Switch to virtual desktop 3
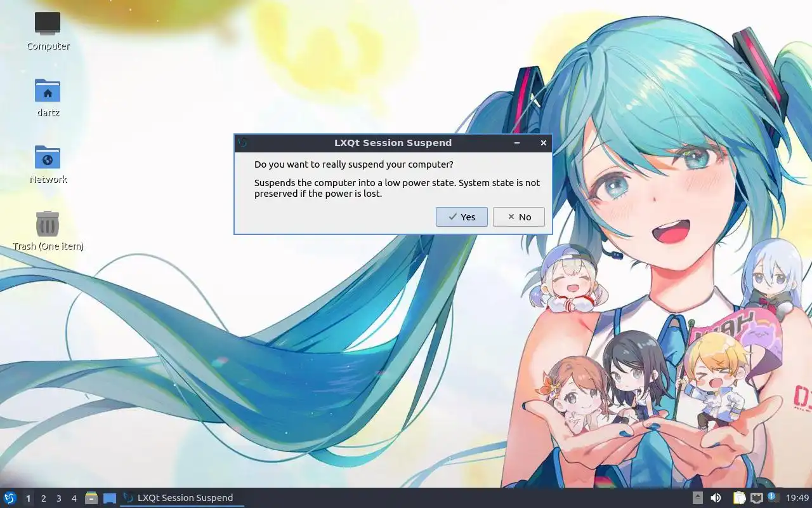The width and height of the screenshot is (812, 508). [58, 498]
